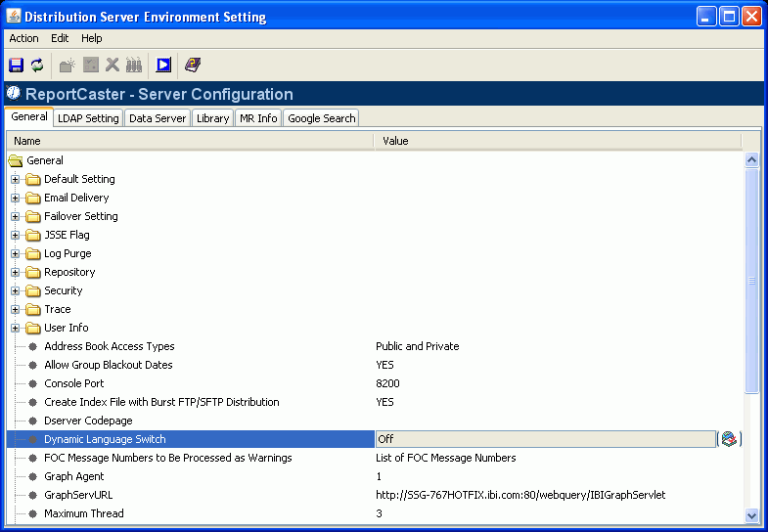Expand the Security node
The width and height of the screenshot is (768, 532).
coord(16,290)
